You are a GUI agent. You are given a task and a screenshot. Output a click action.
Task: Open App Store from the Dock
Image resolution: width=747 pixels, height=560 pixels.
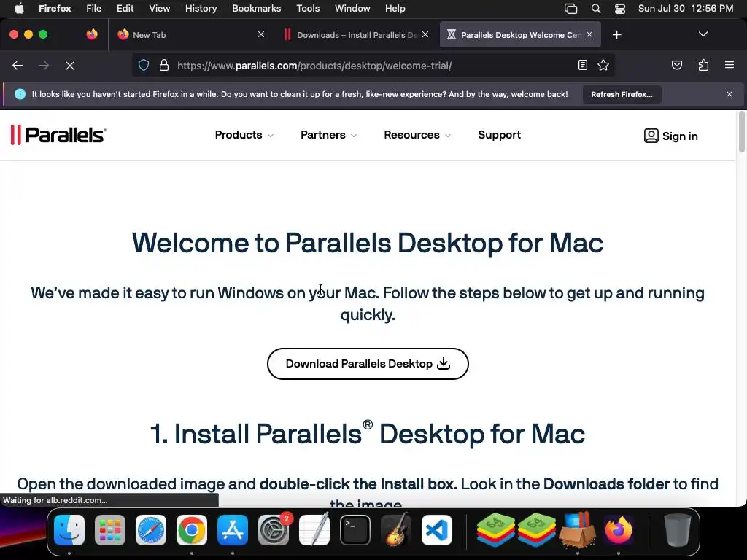tap(233, 530)
